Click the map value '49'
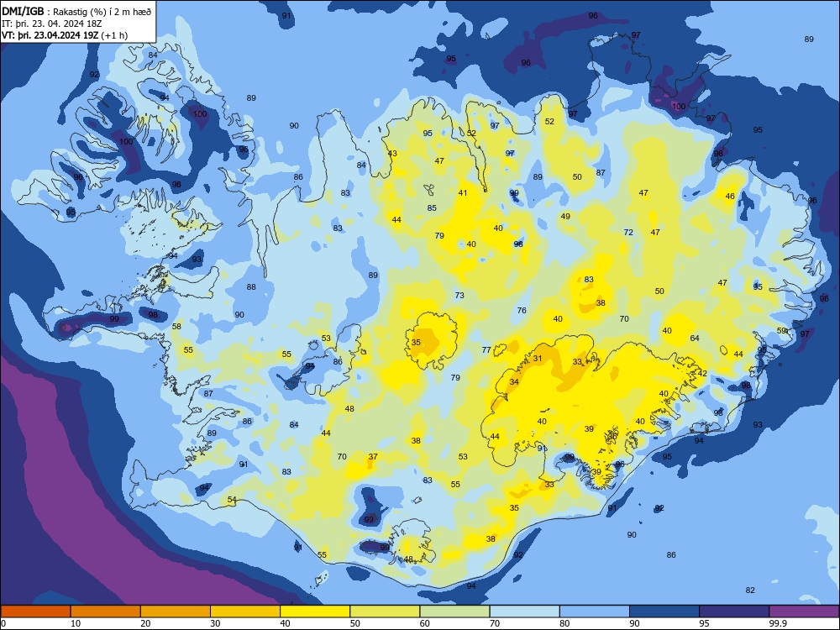The height and width of the screenshot is (630, 840). 565,217
